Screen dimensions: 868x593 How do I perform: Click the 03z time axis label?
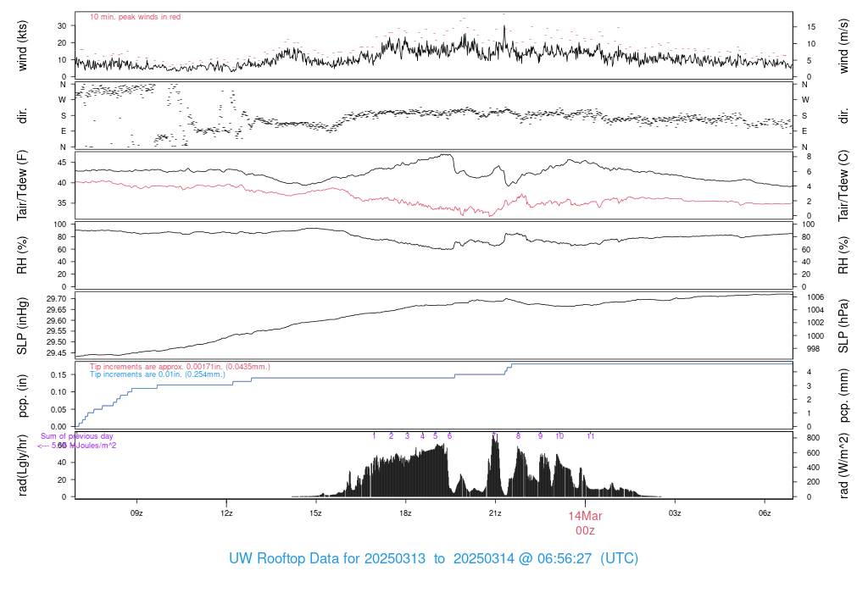point(674,513)
